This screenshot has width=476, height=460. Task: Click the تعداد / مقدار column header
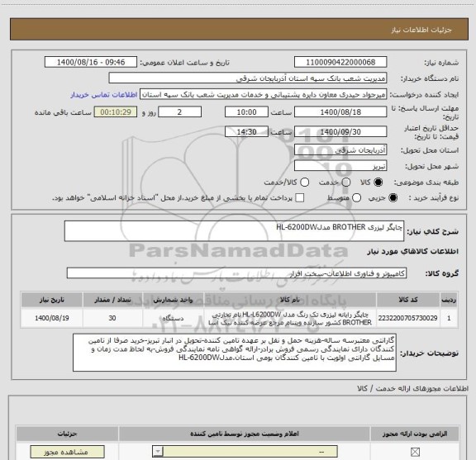pyautogui.click(x=112, y=300)
